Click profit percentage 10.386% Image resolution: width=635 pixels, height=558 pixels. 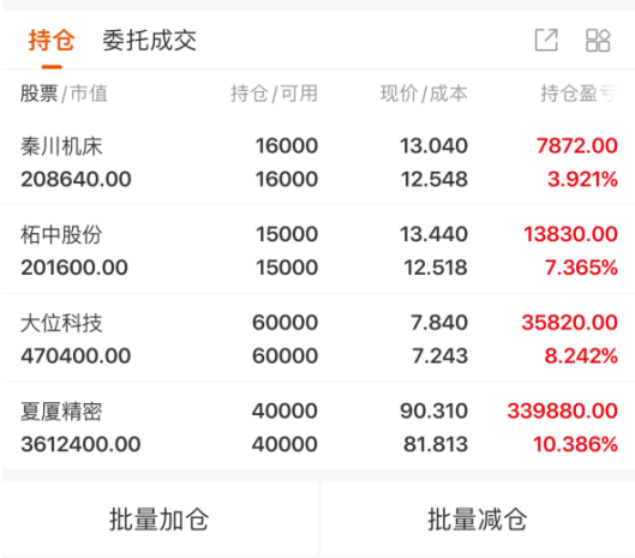(x=575, y=444)
